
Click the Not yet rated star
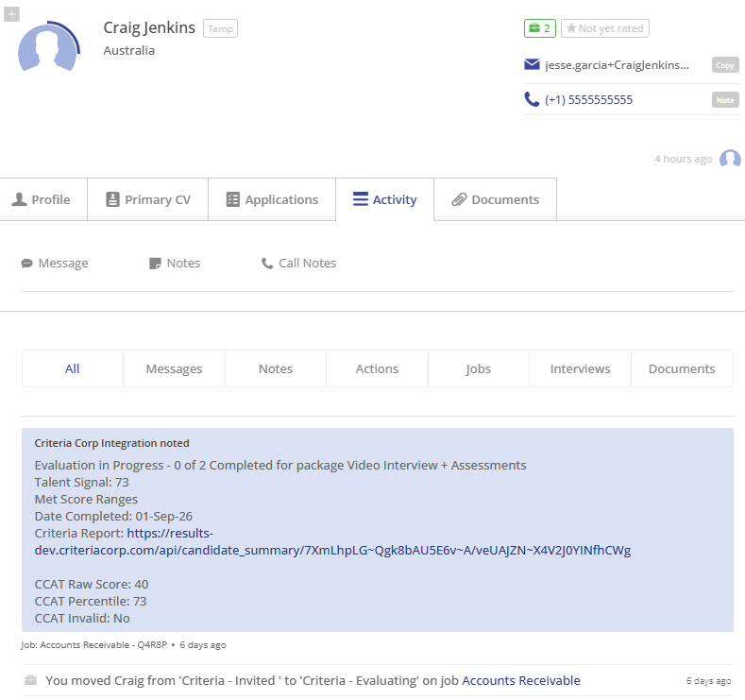coord(605,28)
